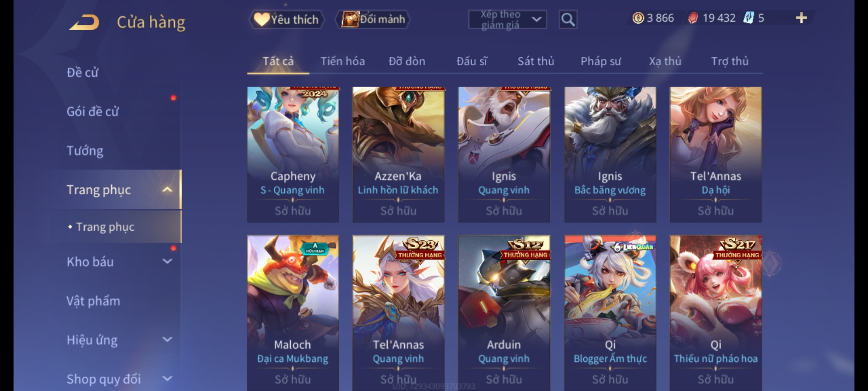
Task: Open the Xếp theo giảm giá dropdown
Action: tap(507, 20)
